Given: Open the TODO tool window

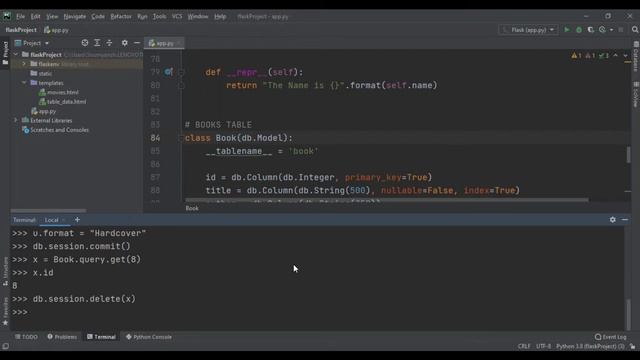Looking at the screenshot, I should pyautogui.click(x=26, y=337).
